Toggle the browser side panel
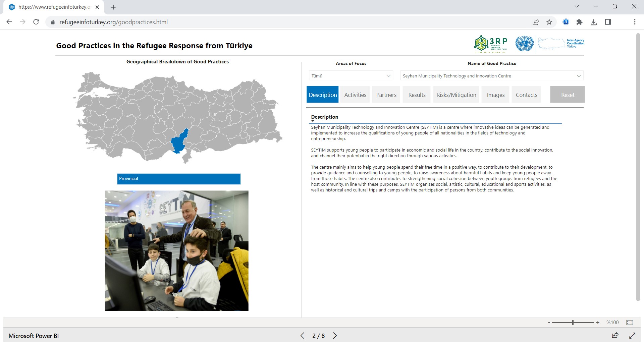The height and width of the screenshot is (345, 644). 608,22
